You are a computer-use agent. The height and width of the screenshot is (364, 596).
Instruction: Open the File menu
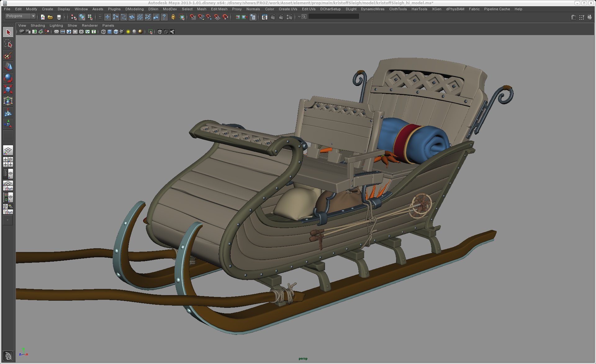pos(7,9)
